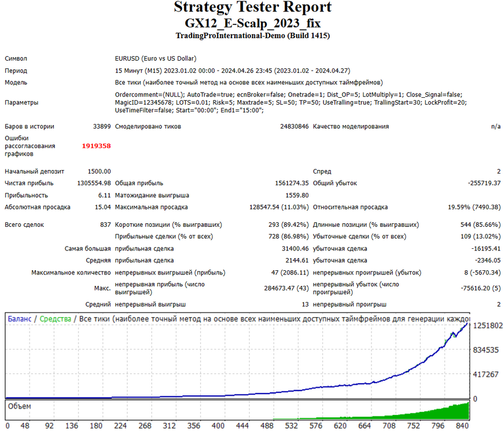Click short positions value 293 (89.42%)
This screenshot has height=434, width=504.
(288, 225)
